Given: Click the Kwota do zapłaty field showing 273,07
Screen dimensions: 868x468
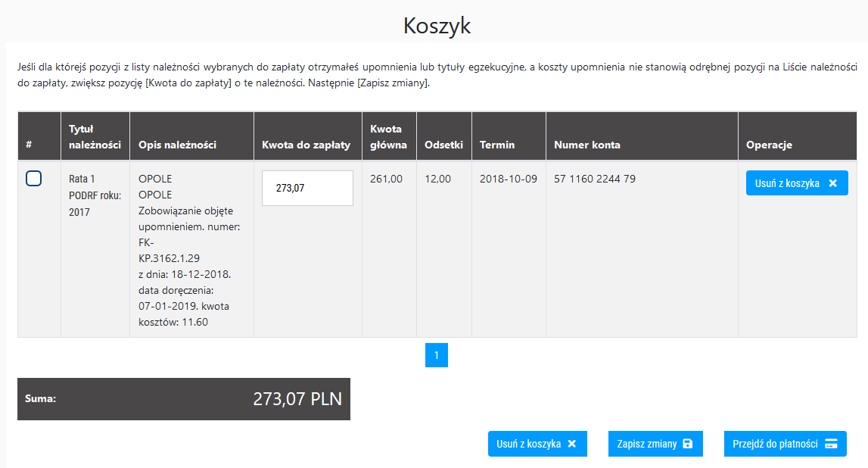Looking at the screenshot, I should point(307,189).
